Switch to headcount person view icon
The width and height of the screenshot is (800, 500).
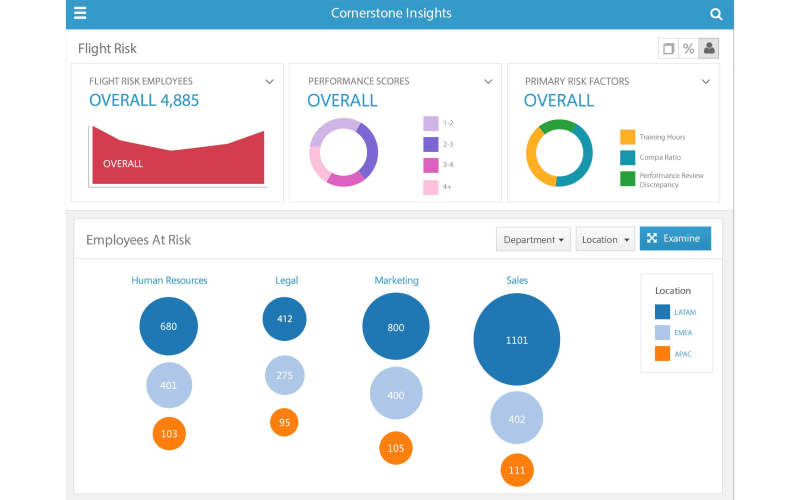[x=709, y=48]
